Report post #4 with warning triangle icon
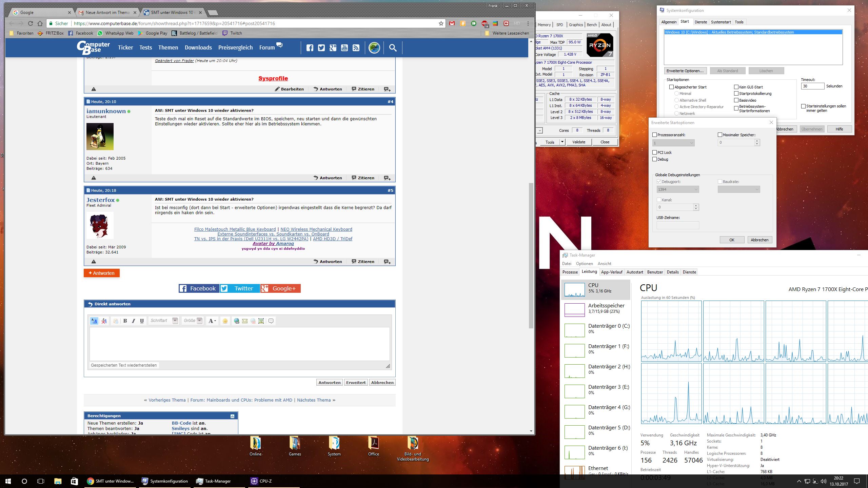Image resolution: width=868 pixels, height=488 pixels. click(94, 178)
